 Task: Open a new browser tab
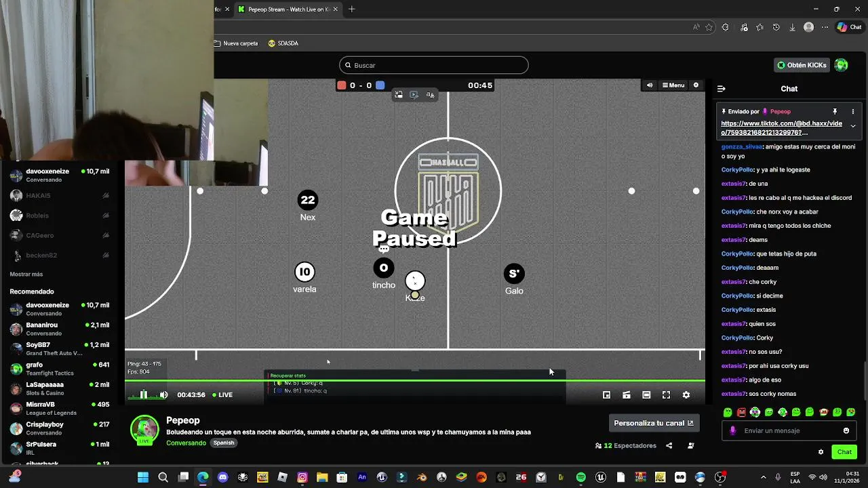point(351,9)
